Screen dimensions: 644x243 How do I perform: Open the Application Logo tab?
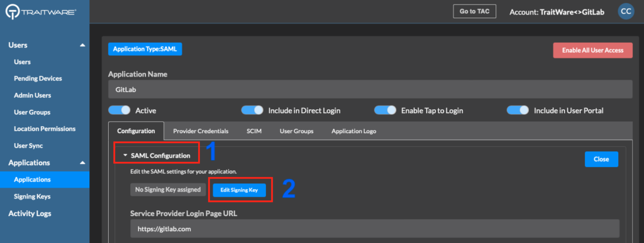[353, 131]
